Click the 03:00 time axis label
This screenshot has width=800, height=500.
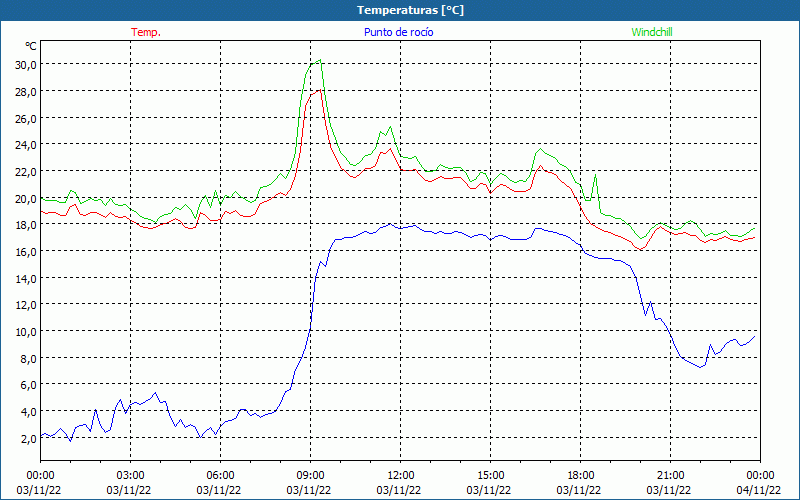pos(130,475)
